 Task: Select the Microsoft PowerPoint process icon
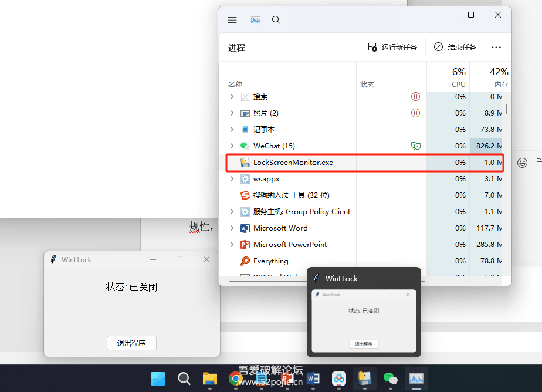click(245, 245)
